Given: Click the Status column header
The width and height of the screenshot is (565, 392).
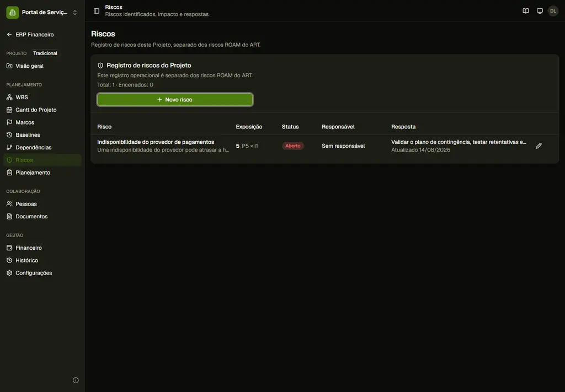Looking at the screenshot, I should [x=290, y=127].
